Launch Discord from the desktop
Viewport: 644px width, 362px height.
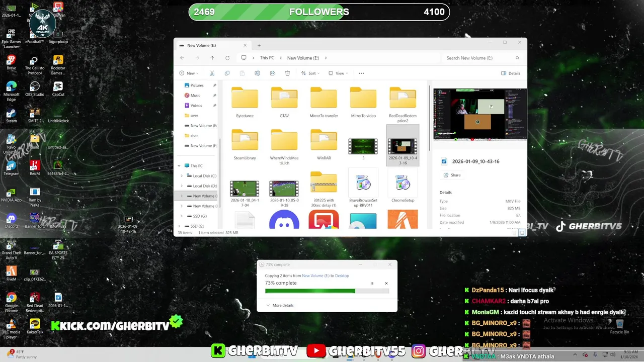(11, 222)
